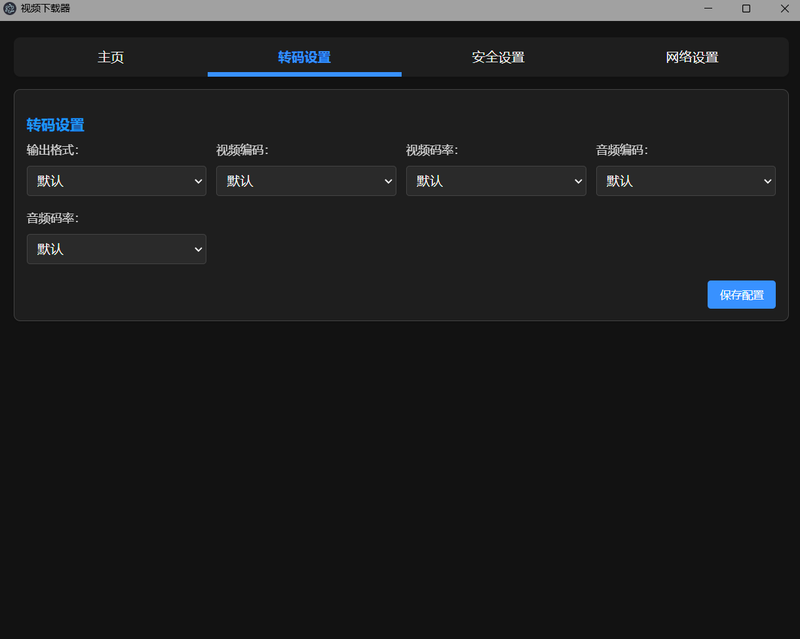Click the 音频码率 label
Viewport: 800px width, 639px height.
tap(53, 218)
